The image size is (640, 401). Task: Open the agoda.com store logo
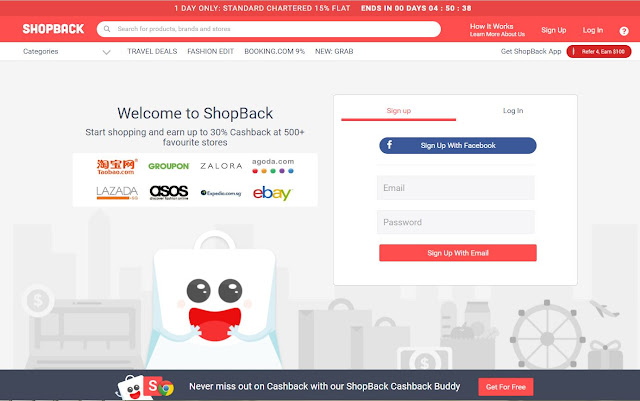273,165
